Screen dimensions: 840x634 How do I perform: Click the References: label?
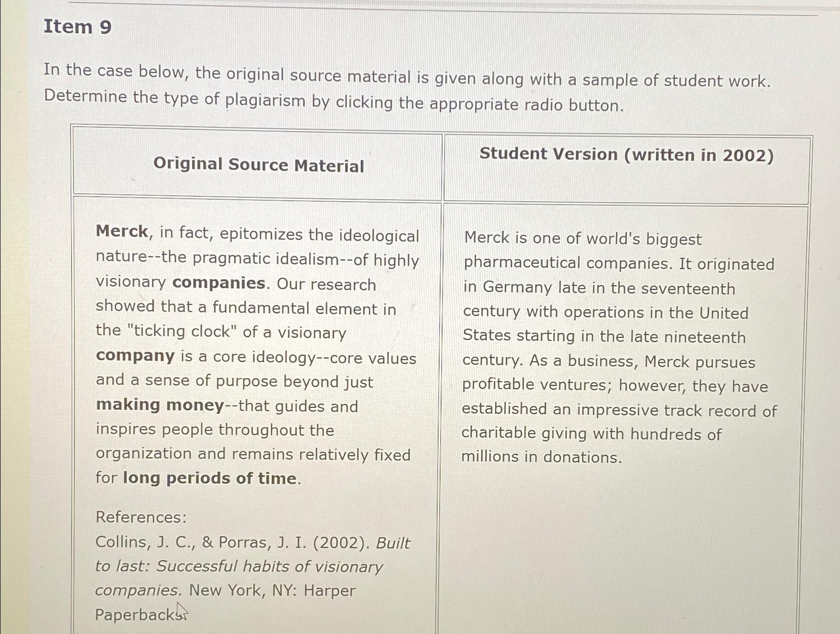[x=141, y=517]
